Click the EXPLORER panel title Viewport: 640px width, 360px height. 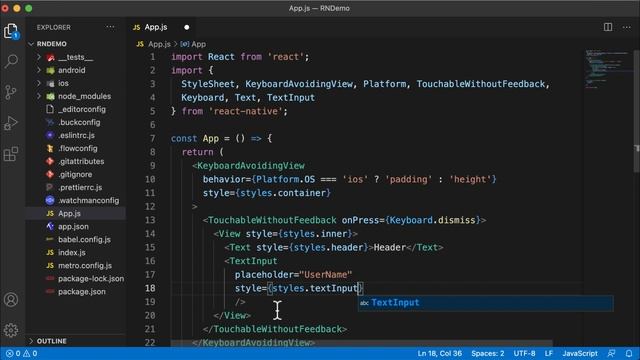click(53, 27)
